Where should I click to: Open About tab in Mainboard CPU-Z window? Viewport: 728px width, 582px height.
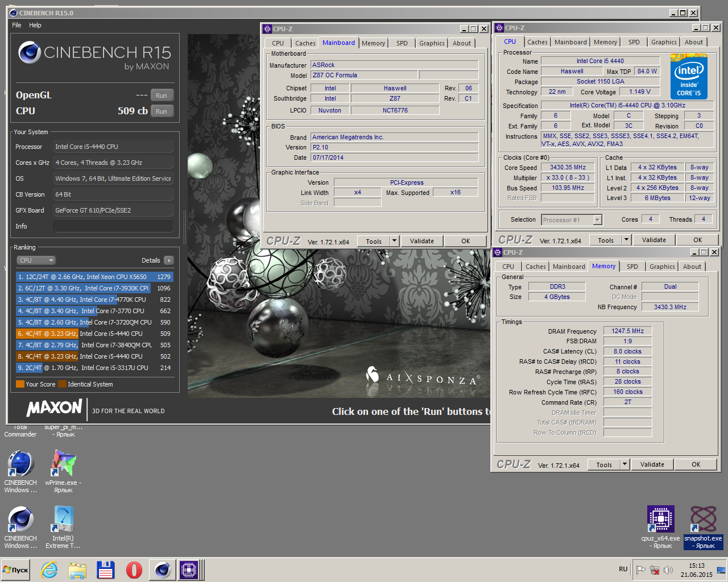click(462, 43)
